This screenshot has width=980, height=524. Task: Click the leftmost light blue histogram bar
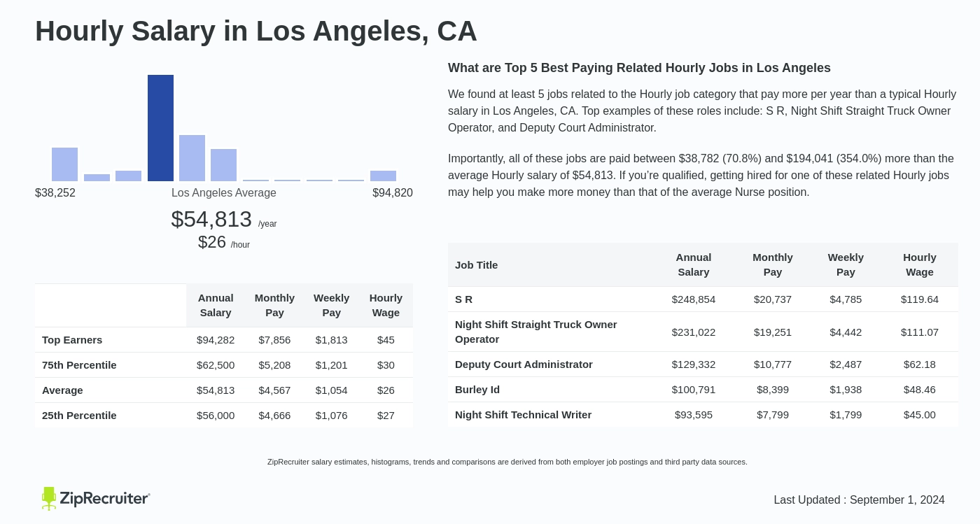pos(64,164)
